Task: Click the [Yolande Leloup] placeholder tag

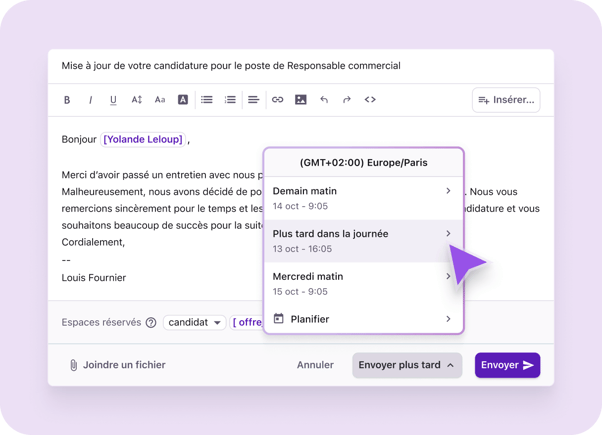Action: coord(143,139)
